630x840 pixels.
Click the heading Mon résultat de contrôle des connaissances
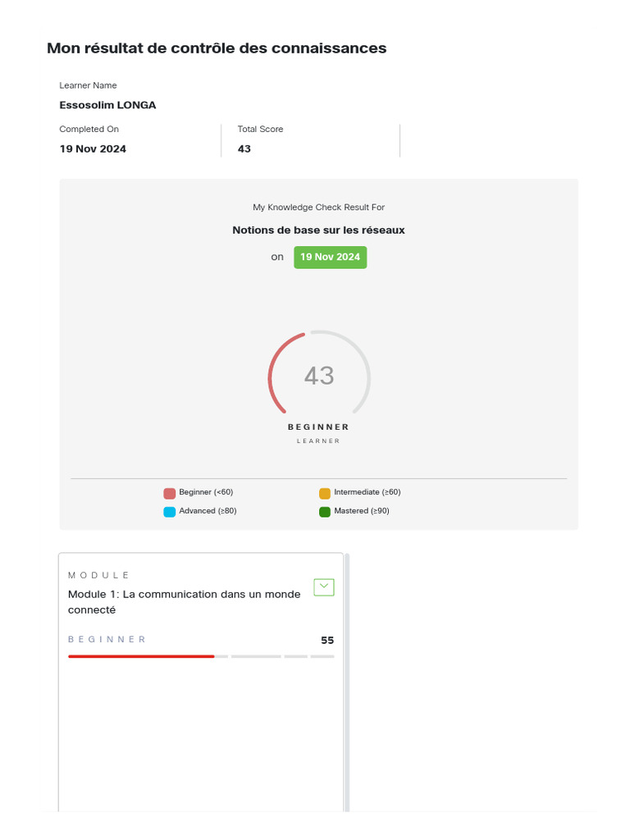[x=217, y=48]
